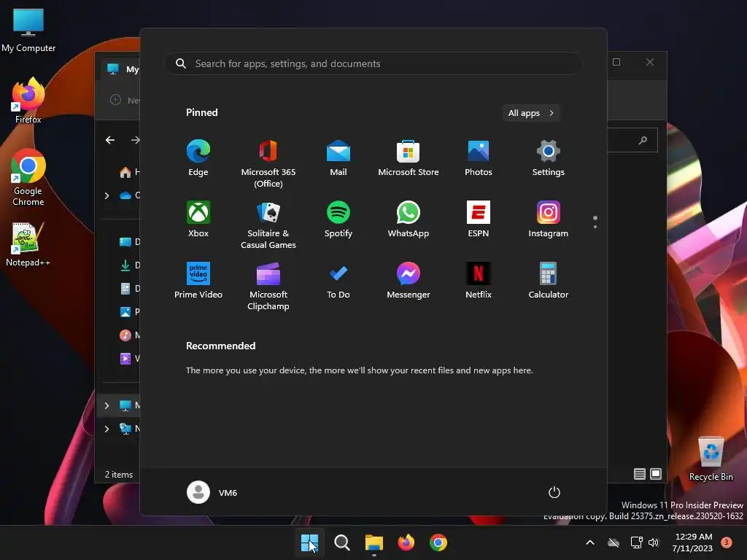Open the Calculator app
This screenshot has width=747, height=560.
(x=549, y=281)
